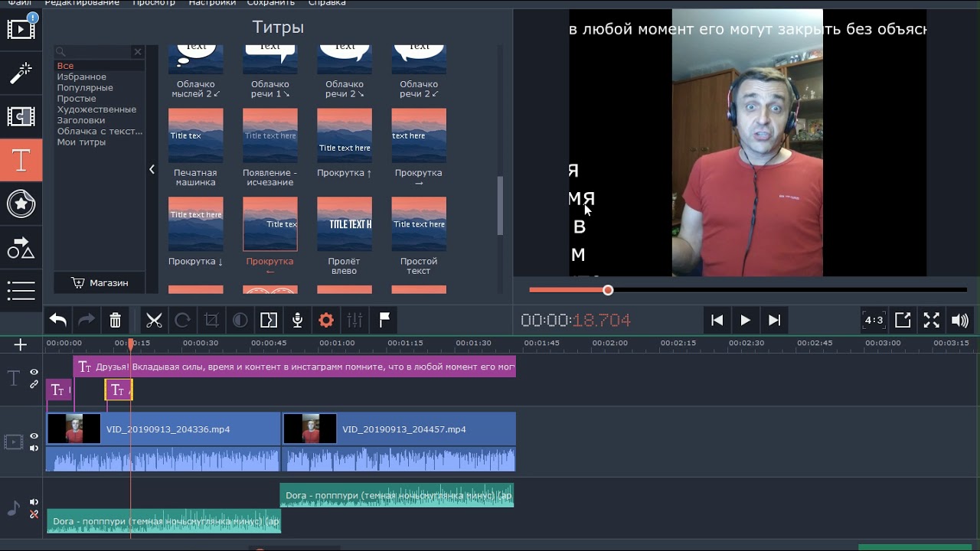Image resolution: width=980 pixels, height=551 pixels.
Task: Click the Undo arrow button
Action: [x=58, y=320]
